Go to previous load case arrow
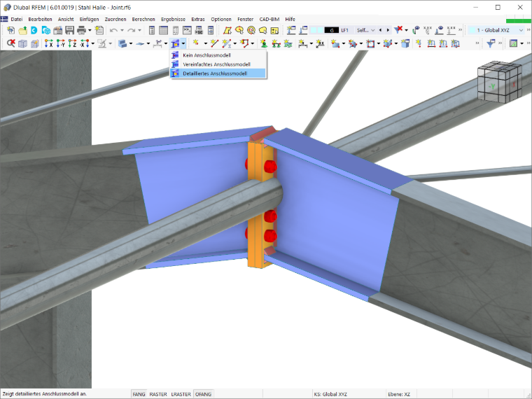Screen dimensions: 532x399 click(x=380, y=30)
